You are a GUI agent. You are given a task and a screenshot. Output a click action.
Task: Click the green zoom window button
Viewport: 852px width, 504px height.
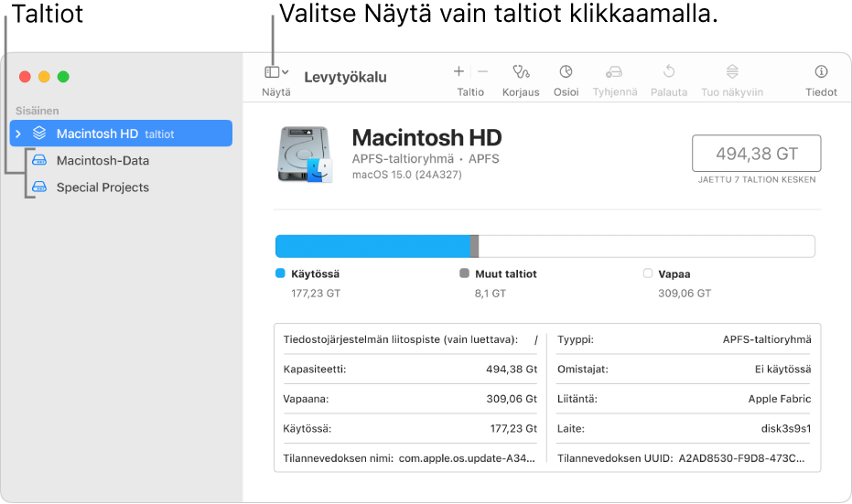63,77
